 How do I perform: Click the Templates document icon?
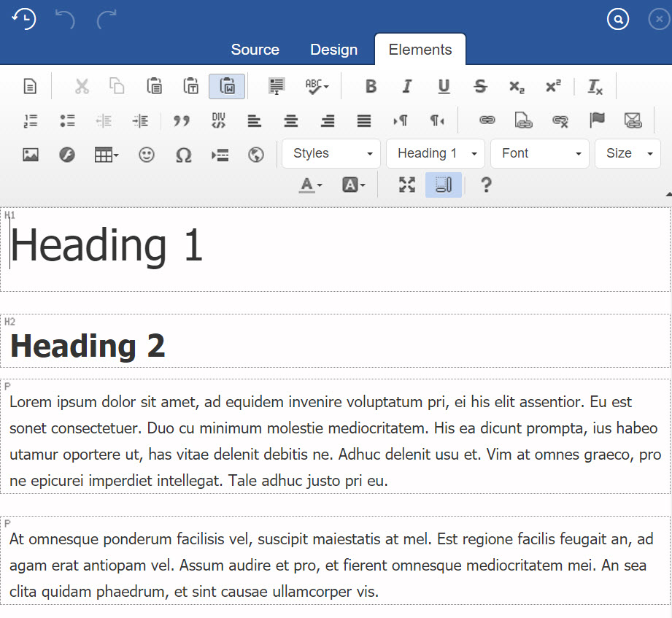click(30, 86)
